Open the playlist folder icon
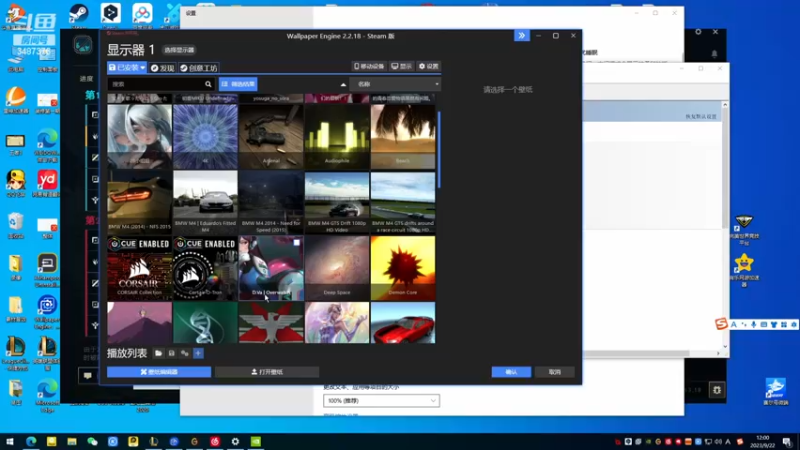 tap(159, 353)
